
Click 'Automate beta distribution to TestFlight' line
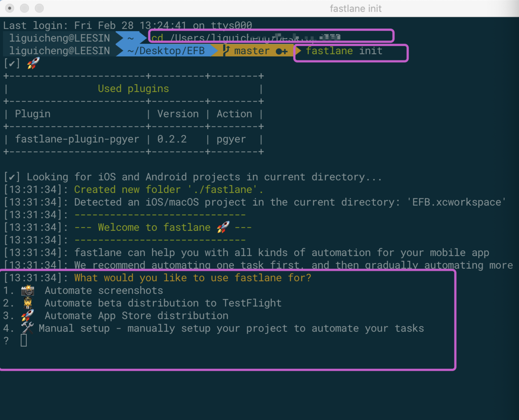click(x=163, y=303)
